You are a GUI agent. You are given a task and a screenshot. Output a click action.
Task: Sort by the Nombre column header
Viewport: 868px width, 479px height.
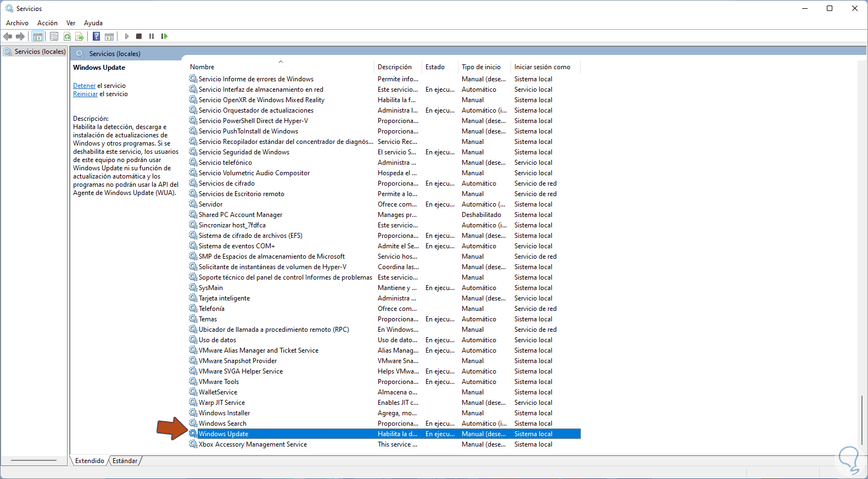coord(280,67)
